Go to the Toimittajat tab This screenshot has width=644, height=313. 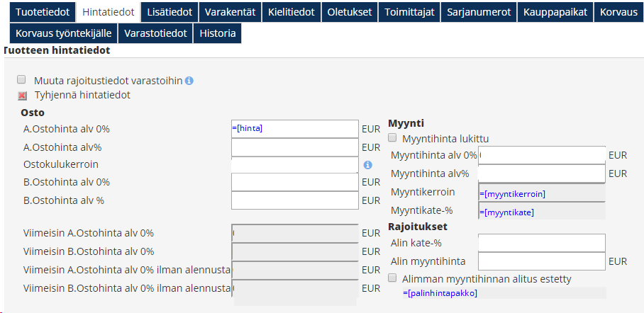point(409,12)
